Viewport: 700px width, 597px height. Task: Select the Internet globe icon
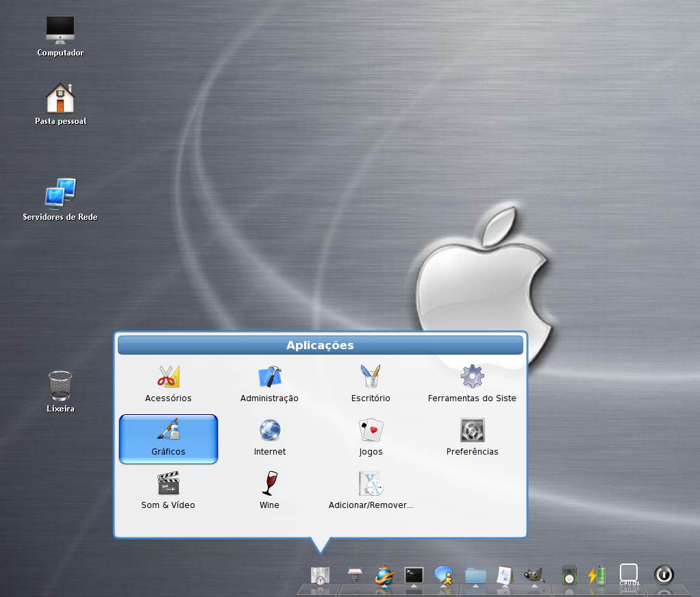click(270, 430)
